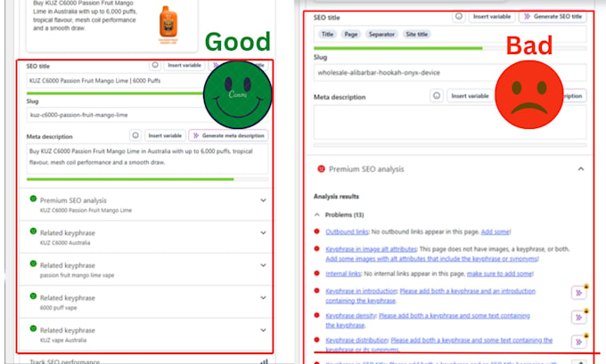Click the left meta description green progress bar
606x364 pixels.
(130, 179)
